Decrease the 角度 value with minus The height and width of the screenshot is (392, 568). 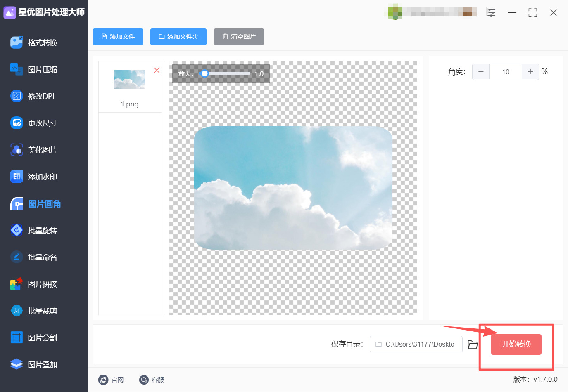point(481,72)
